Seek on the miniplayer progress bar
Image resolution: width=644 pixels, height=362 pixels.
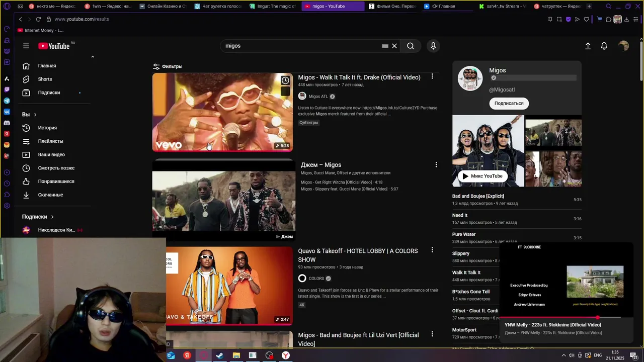point(566,317)
